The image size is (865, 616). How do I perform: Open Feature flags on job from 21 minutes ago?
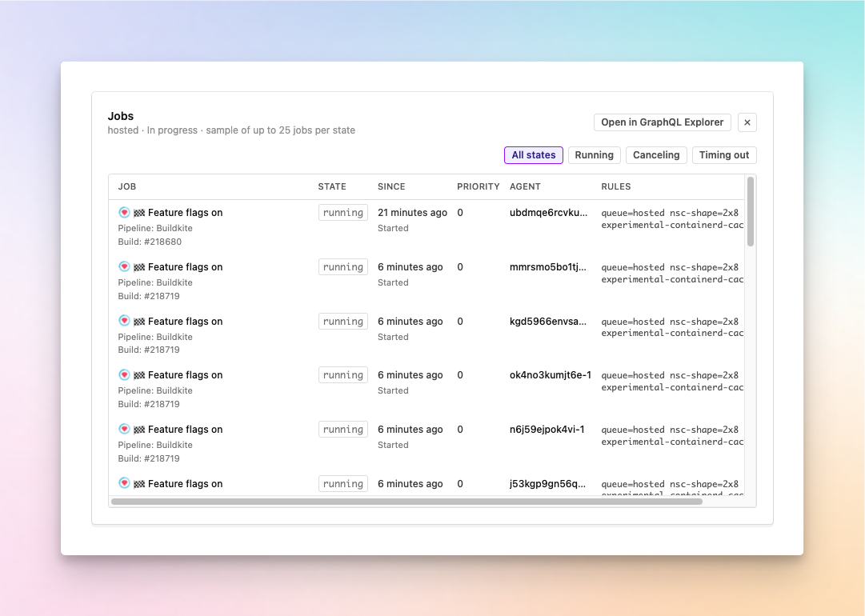click(186, 213)
